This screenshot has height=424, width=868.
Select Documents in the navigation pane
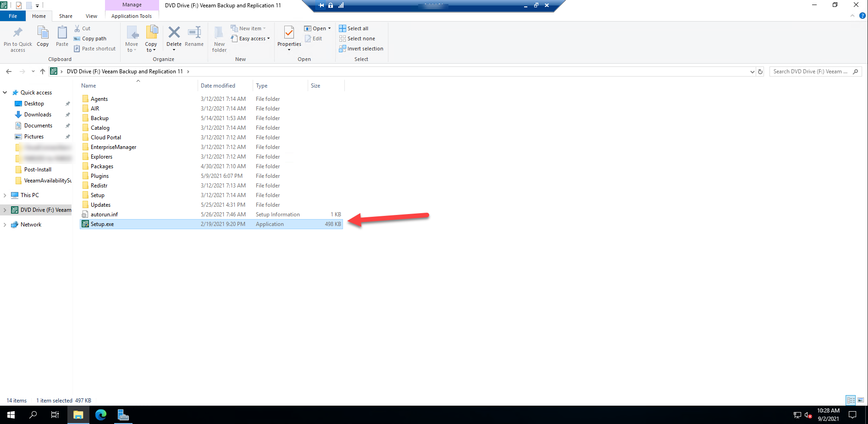pos(38,126)
